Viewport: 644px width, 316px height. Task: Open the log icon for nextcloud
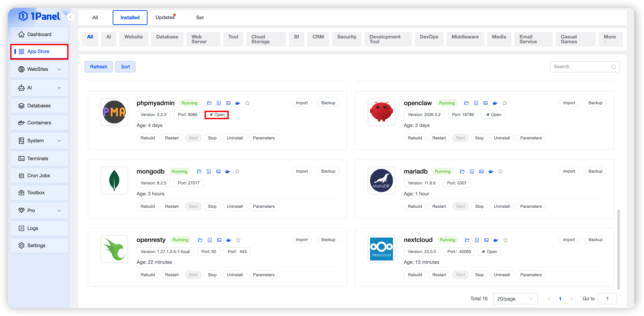[477, 240]
